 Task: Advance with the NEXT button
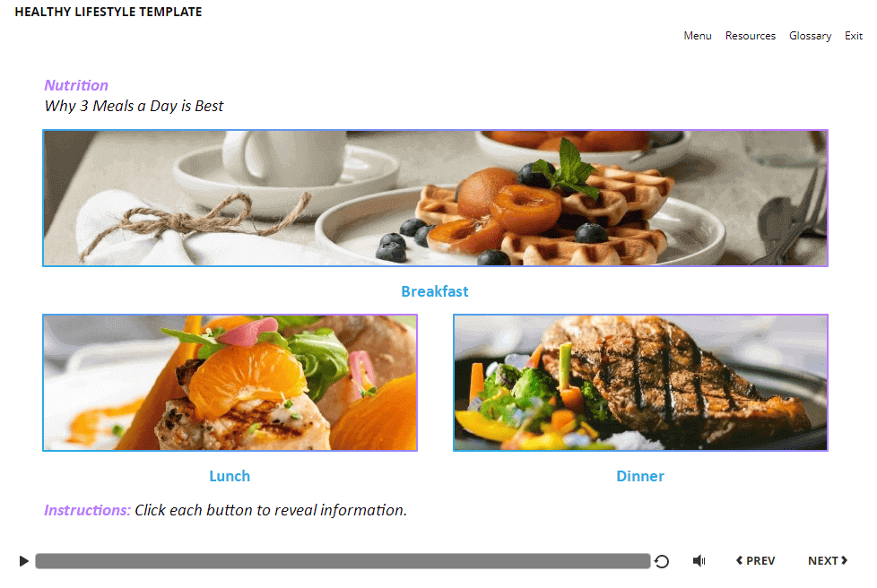tap(828, 560)
